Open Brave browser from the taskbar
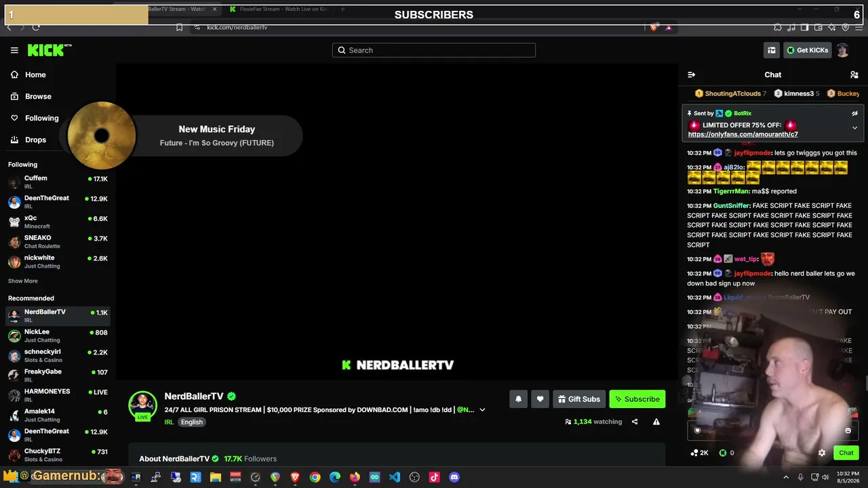 [295, 477]
